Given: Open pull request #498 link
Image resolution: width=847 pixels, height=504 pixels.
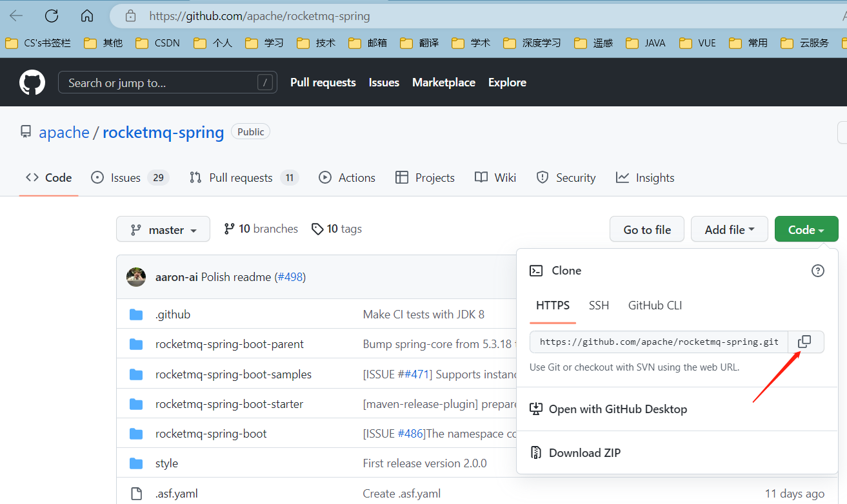Looking at the screenshot, I should pos(290,276).
